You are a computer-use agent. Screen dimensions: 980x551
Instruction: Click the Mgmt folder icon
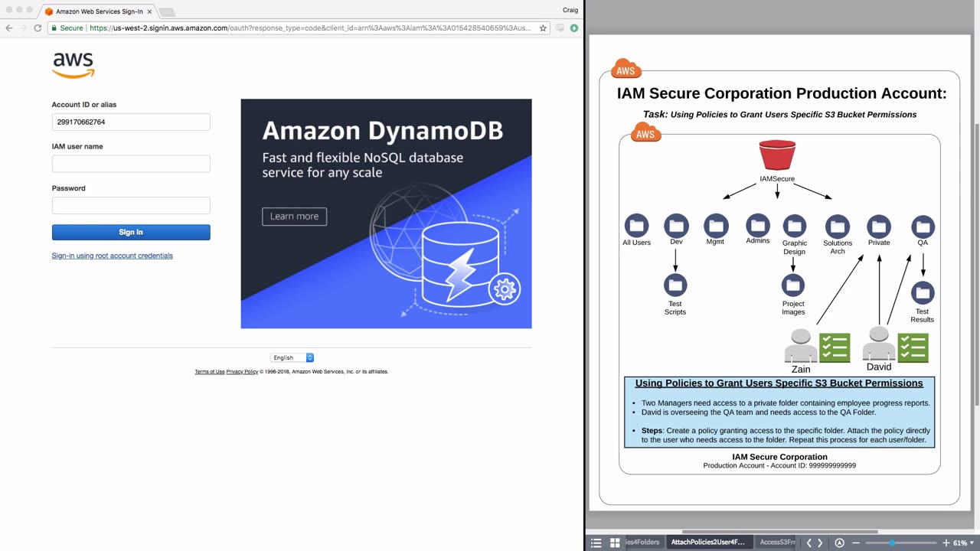tap(716, 226)
